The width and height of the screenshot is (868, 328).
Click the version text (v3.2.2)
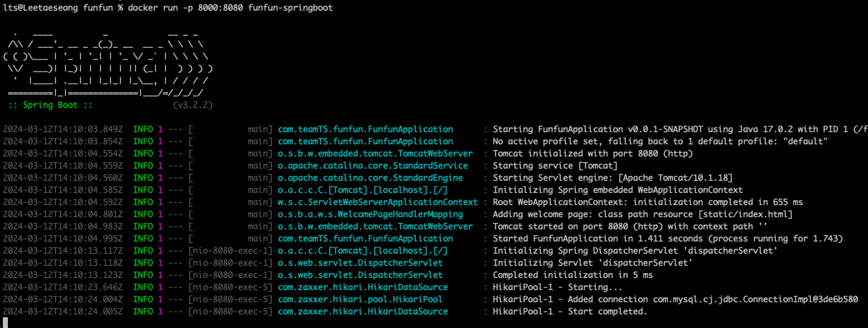pyautogui.click(x=193, y=104)
